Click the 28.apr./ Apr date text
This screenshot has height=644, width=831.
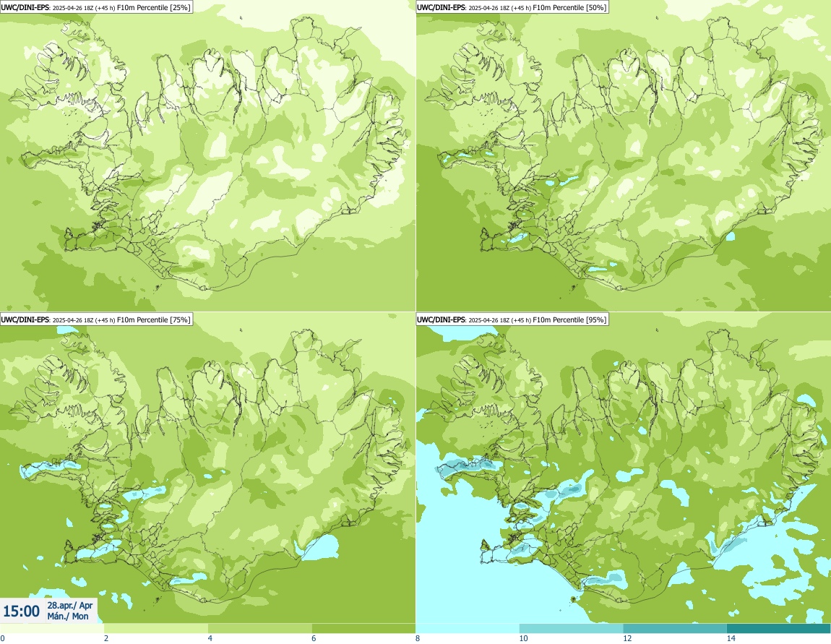[x=70, y=605]
